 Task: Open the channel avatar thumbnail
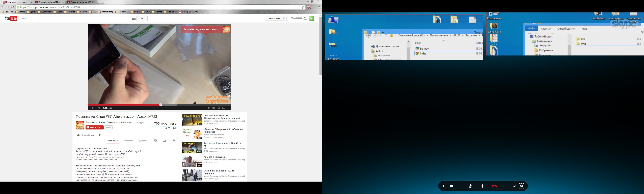point(80,125)
